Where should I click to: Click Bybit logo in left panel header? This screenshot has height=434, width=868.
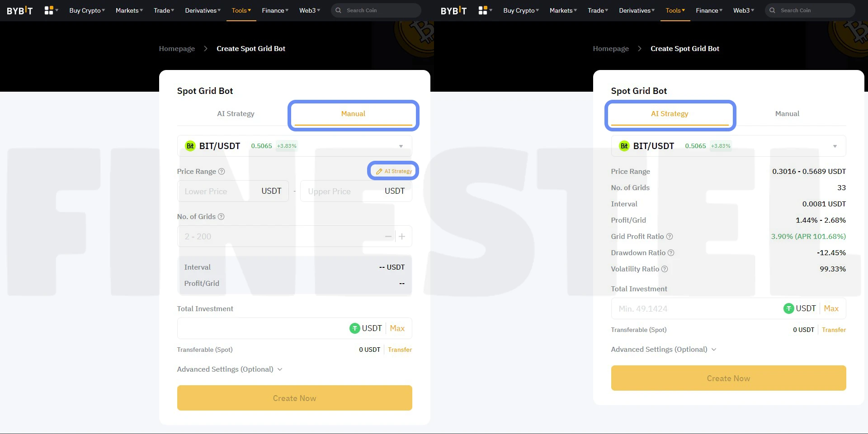[x=20, y=10]
